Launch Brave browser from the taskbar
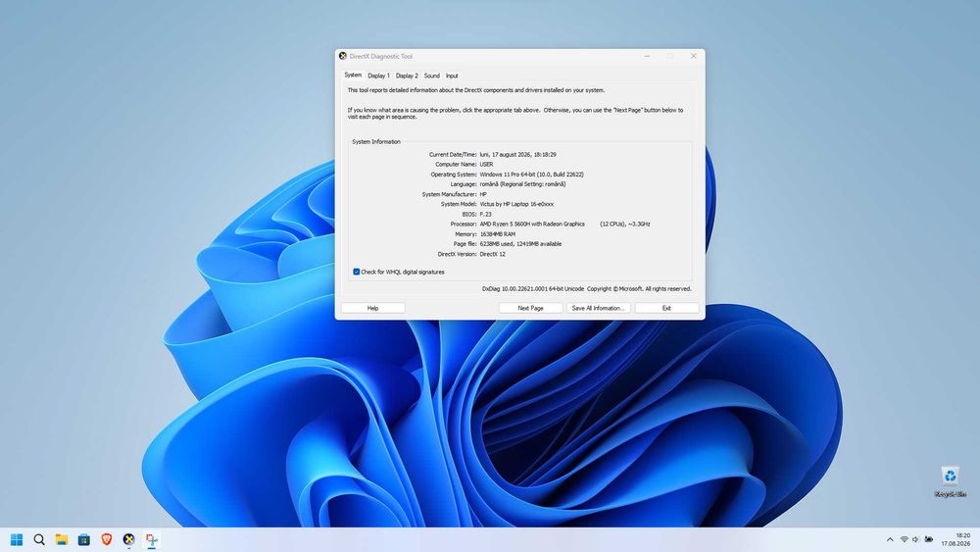 pyautogui.click(x=106, y=539)
